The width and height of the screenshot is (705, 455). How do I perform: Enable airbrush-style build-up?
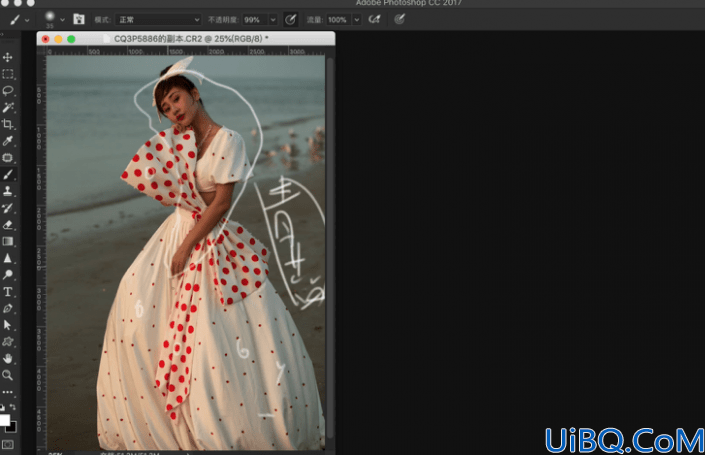coord(375,19)
